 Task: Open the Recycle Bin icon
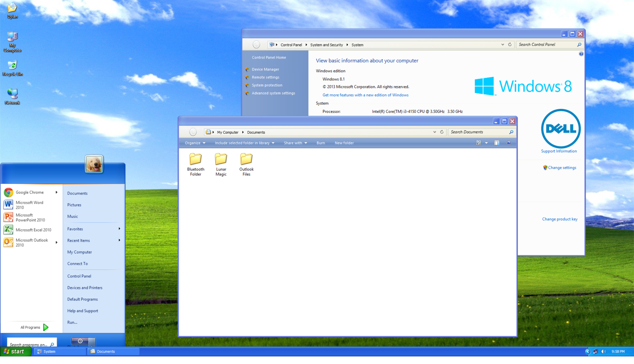12,68
